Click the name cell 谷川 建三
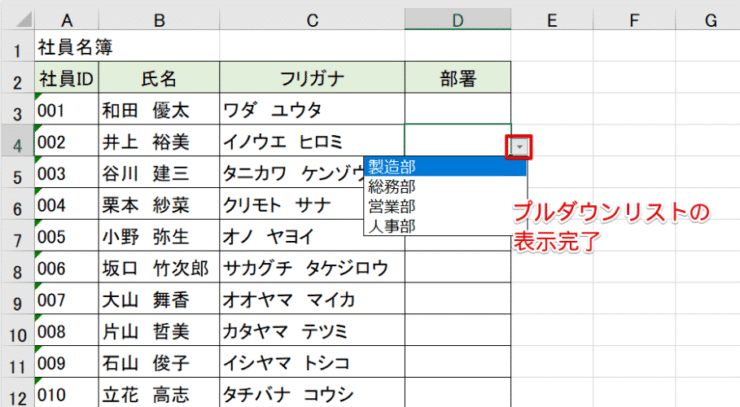The height and width of the screenshot is (407, 740). point(159,172)
